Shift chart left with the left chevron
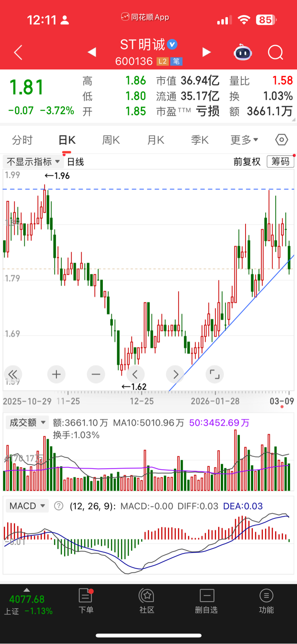Viewport: 297px width, 644px height. pyautogui.click(x=135, y=374)
